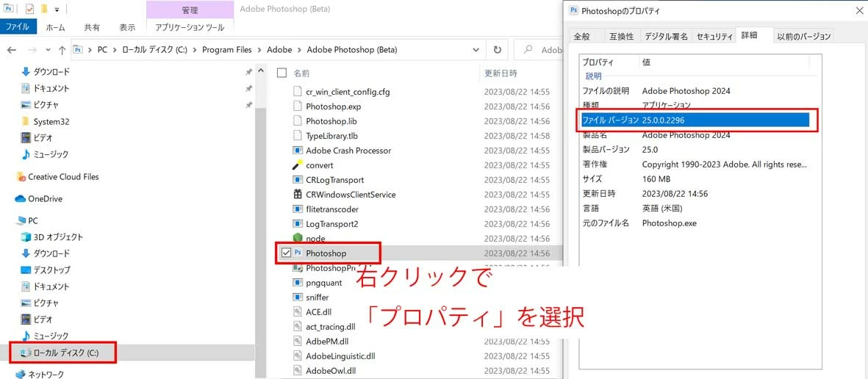This screenshot has width=868, height=379.
Task: Select the CRLogTransport application icon
Action: [298, 180]
